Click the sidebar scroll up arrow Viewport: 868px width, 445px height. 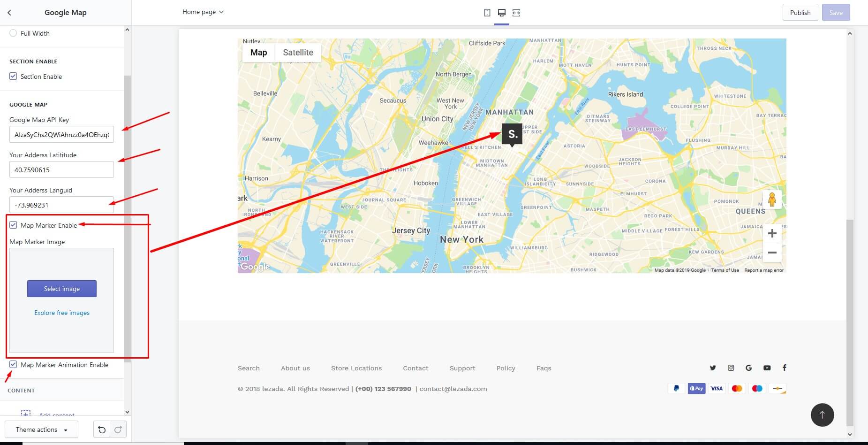pos(127,30)
